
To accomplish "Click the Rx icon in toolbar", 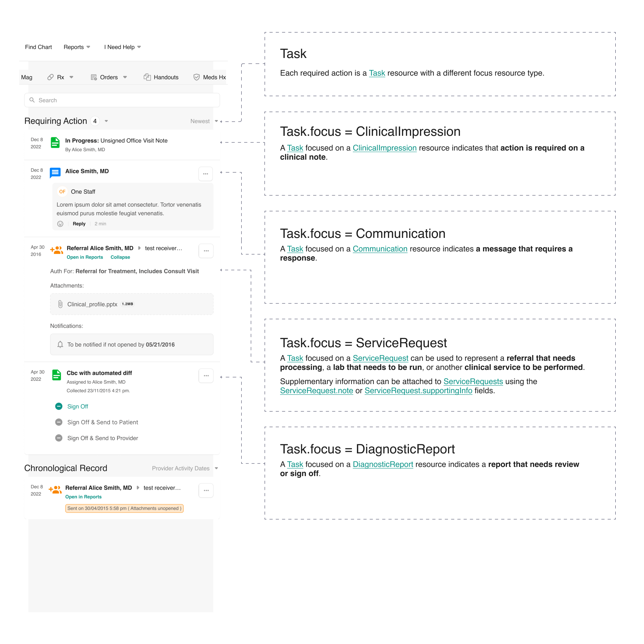I will point(51,77).
